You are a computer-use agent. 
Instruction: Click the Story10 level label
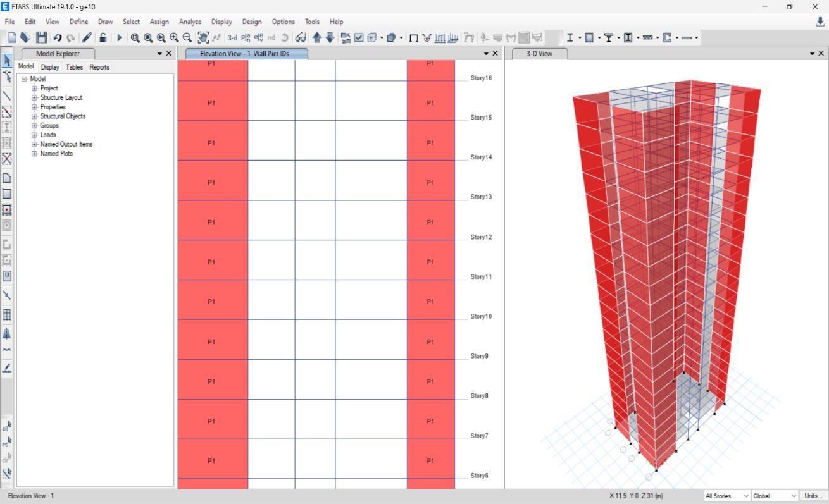[x=481, y=316]
